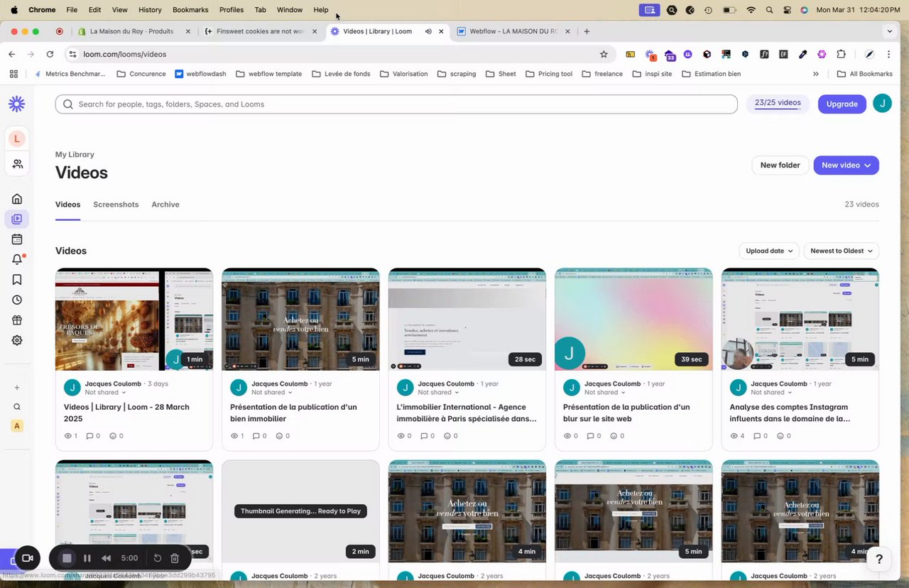Pause the Loom recording
The height and width of the screenshot is (588, 909).
click(x=87, y=558)
